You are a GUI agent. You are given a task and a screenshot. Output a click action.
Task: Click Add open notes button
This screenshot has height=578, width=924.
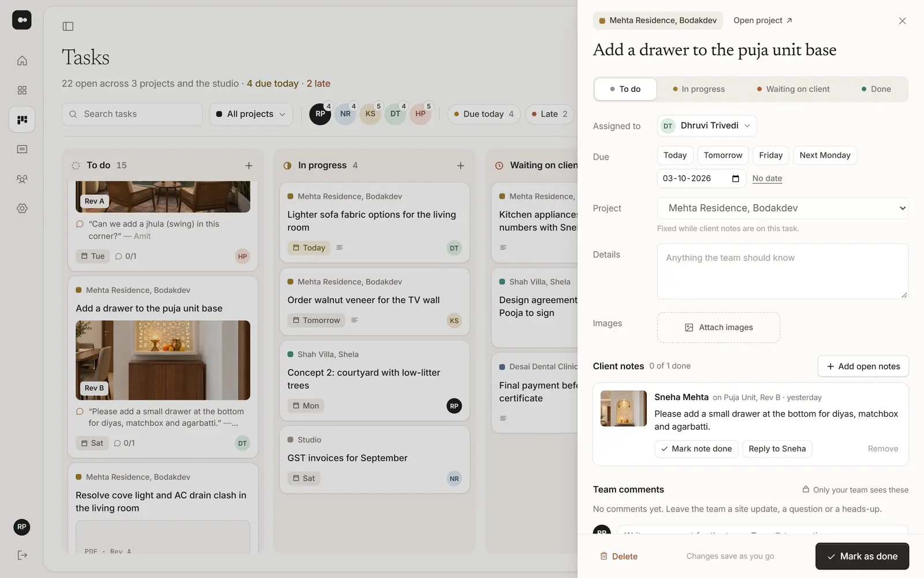point(863,366)
